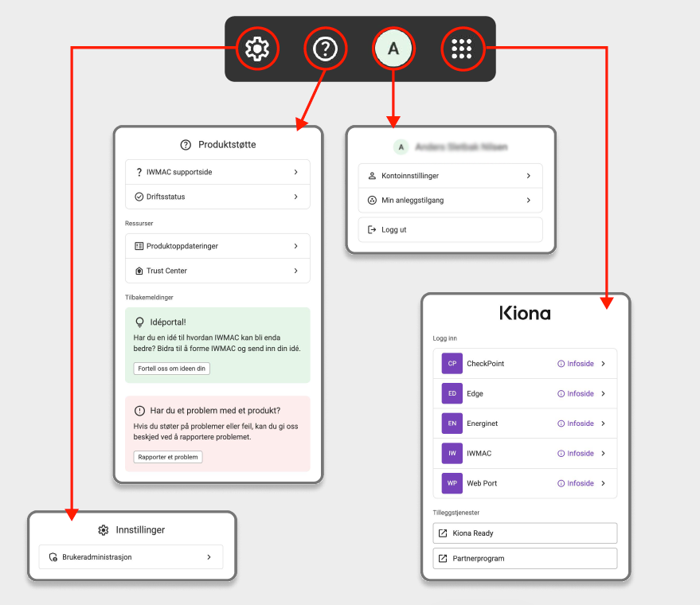
Task: Select the Produktoppdateringer menu entry
Action: 217,246
